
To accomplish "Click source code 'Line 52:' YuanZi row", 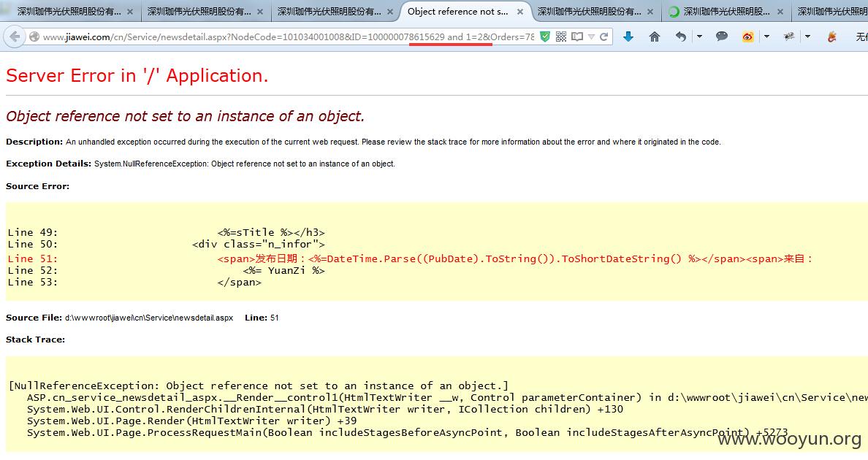I will pyautogui.click(x=166, y=270).
